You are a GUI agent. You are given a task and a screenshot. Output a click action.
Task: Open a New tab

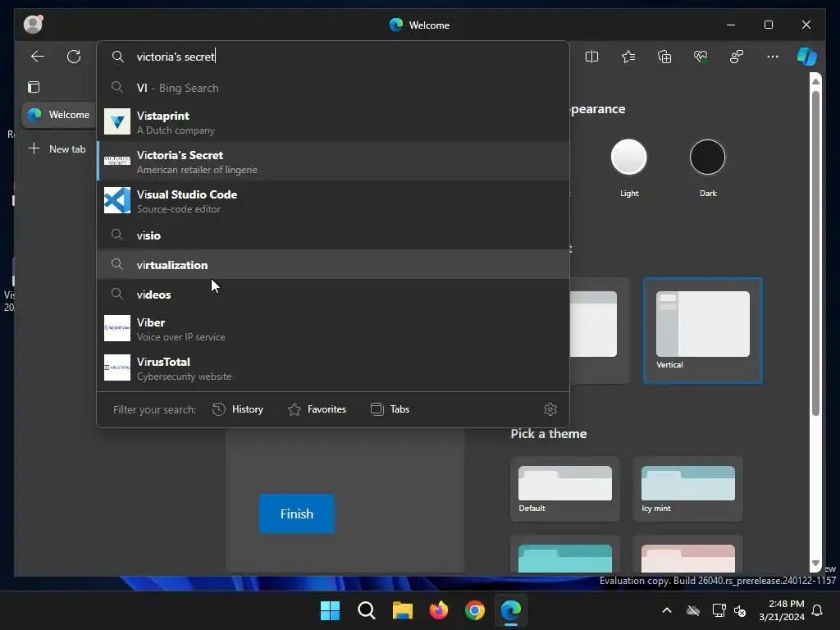(x=57, y=149)
